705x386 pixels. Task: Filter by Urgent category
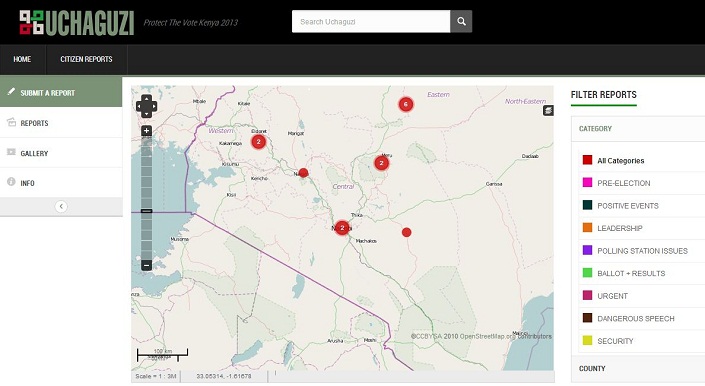[612, 296]
